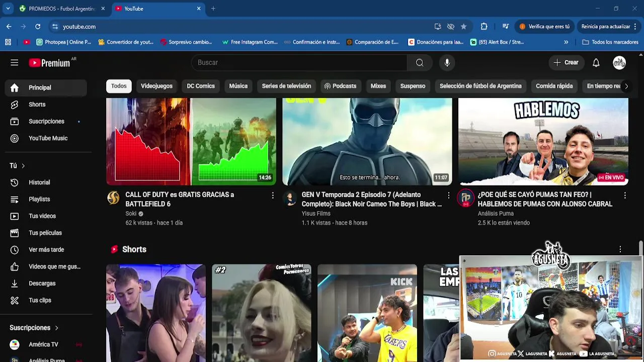Click the Análisis Puma channel avatar
The image size is (644, 362).
(x=466, y=198)
